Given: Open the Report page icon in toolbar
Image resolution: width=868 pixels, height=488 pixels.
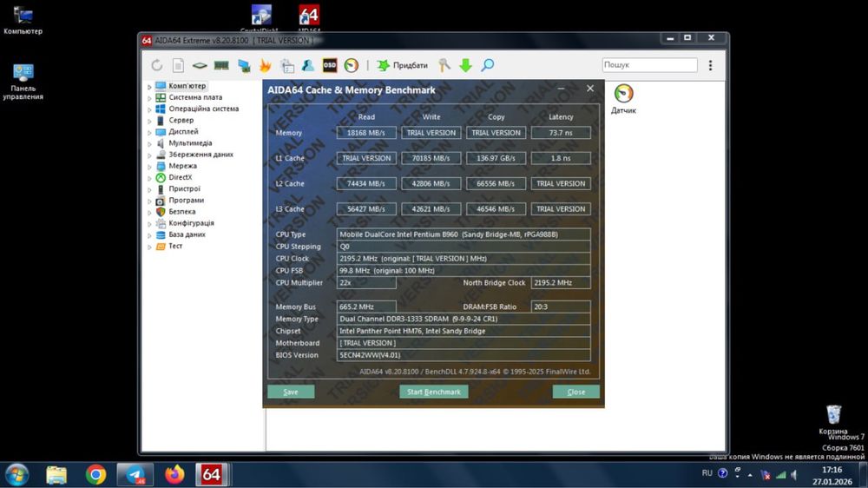Looking at the screenshot, I should point(178,65).
